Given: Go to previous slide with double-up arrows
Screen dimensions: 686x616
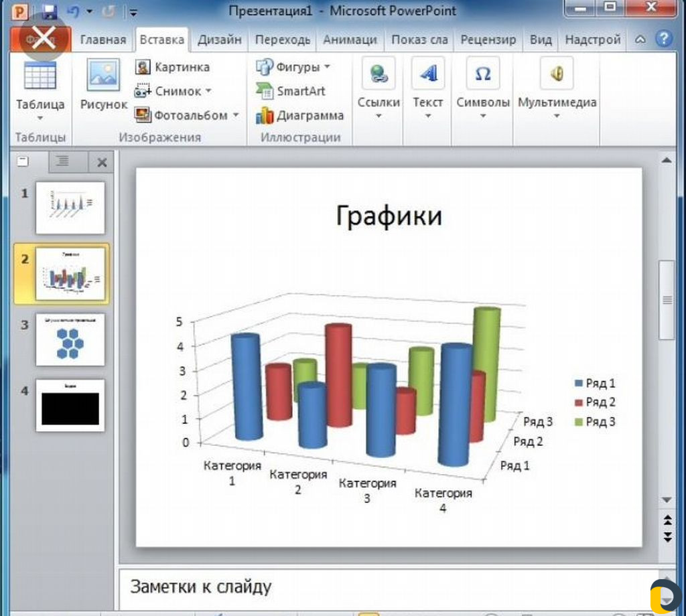Looking at the screenshot, I should coord(668,520).
